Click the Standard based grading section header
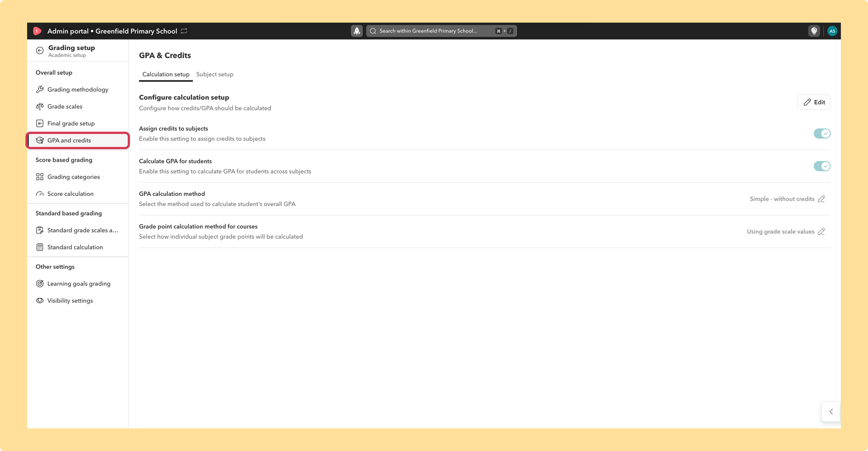 click(69, 213)
